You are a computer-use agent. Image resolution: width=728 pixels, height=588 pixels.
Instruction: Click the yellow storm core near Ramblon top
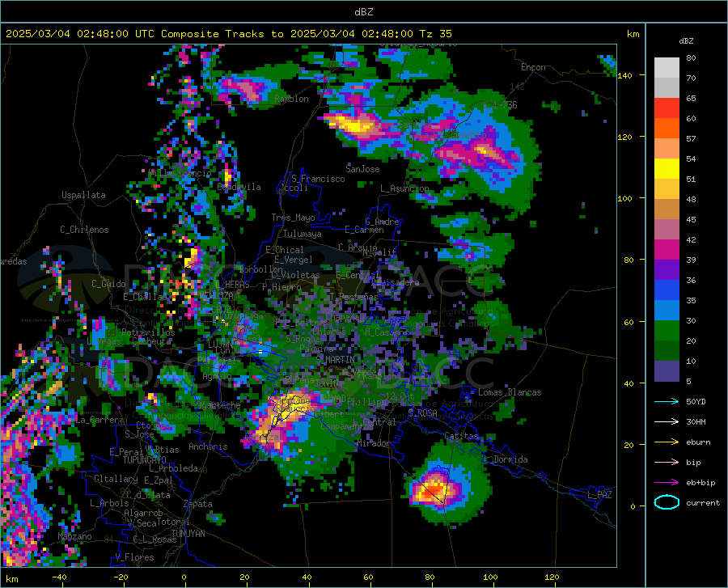pos(353,125)
